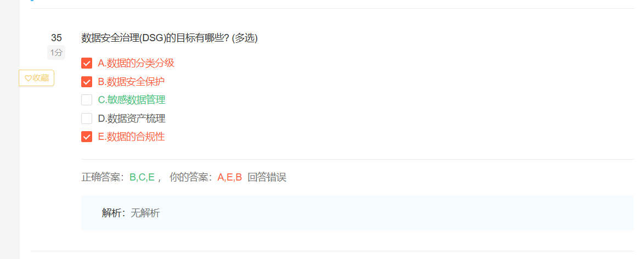Uncheck option A checkbox 数据的分类分级
644x259 pixels.
pos(87,63)
